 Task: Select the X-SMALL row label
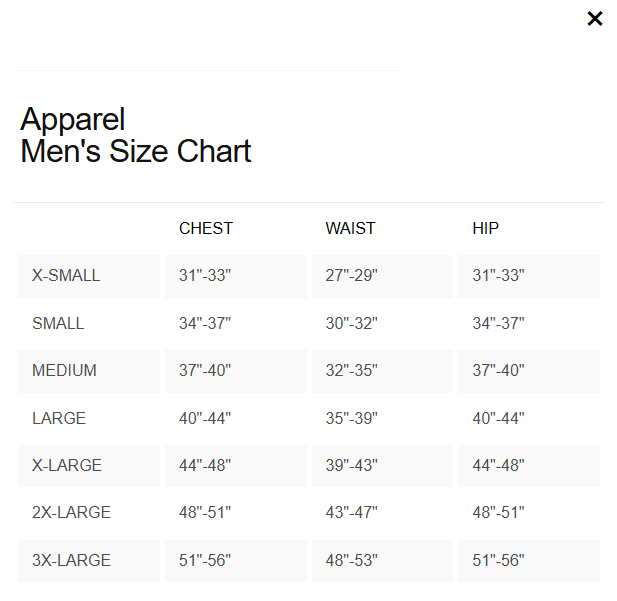tap(66, 275)
